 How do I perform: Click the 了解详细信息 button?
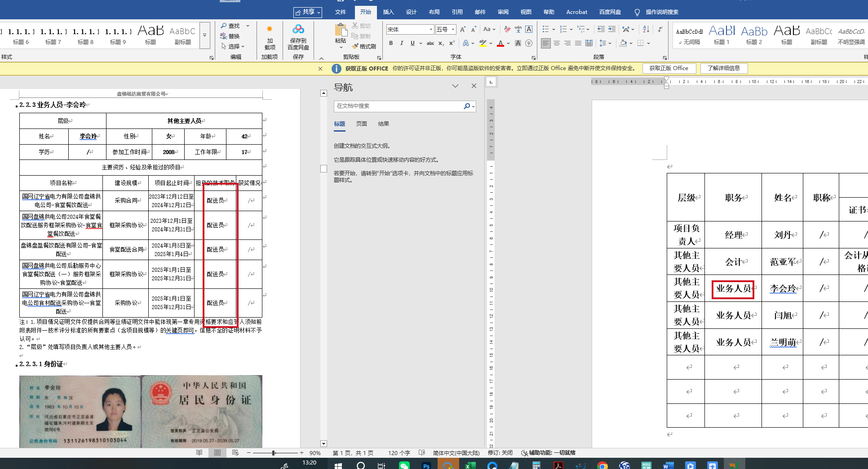point(723,68)
